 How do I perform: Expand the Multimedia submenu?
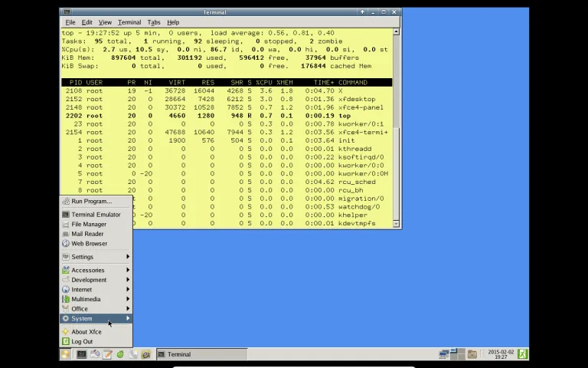(x=96, y=299)
